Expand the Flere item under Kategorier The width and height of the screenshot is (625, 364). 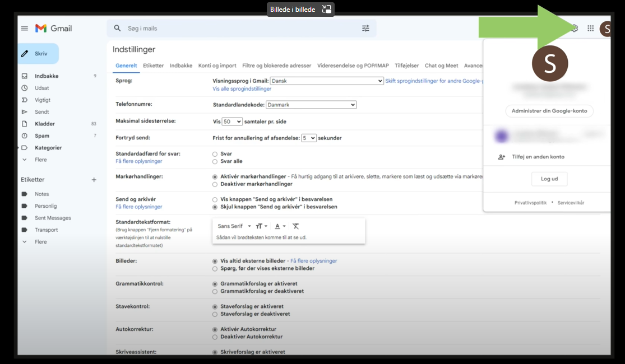(x=40, y=160)
